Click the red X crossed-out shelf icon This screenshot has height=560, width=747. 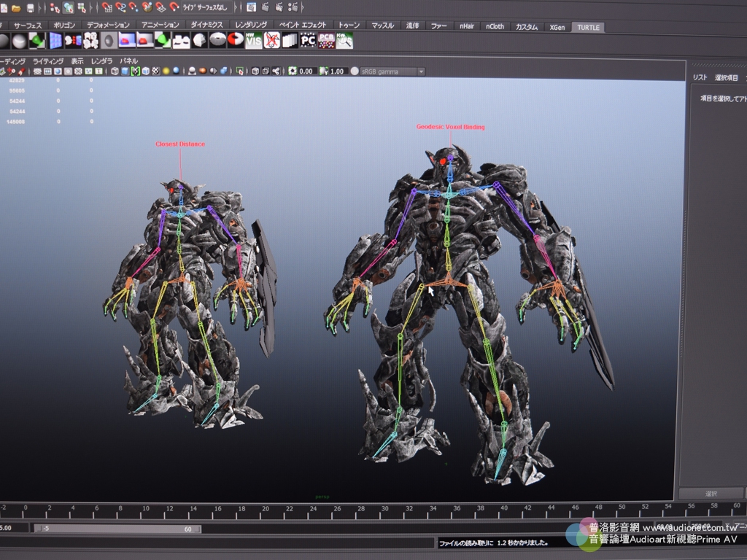[272, 41]
